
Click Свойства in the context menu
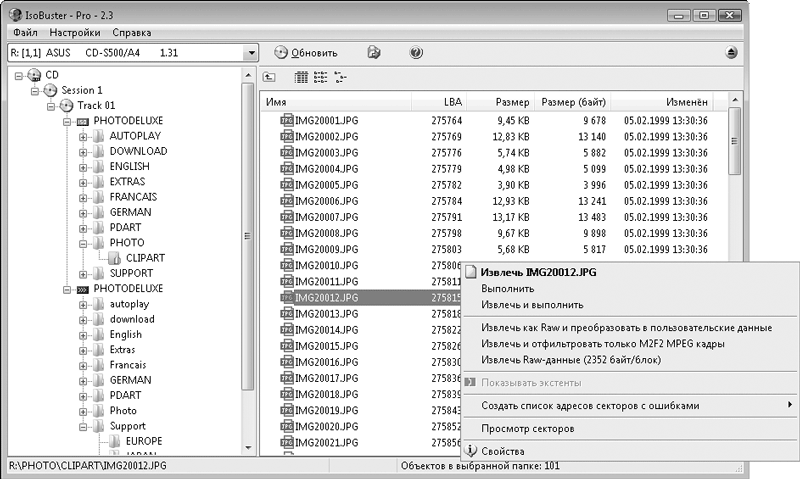point(503,451)
